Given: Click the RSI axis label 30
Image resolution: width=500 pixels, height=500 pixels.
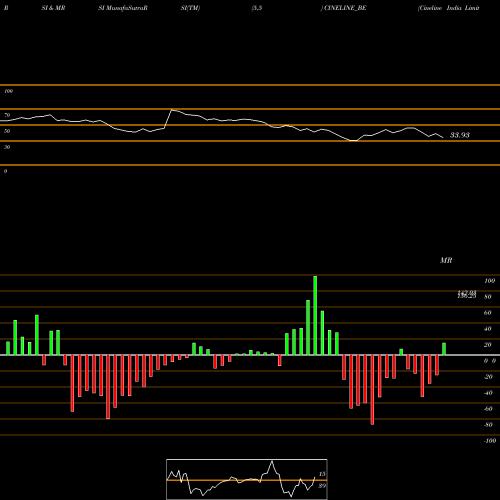Looking at the screenshot, I should (7, 147).
